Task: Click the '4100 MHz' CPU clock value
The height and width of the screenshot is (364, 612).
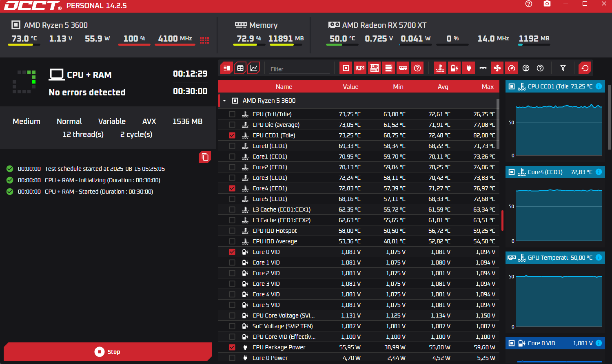Action: click(x=175, y=39)
